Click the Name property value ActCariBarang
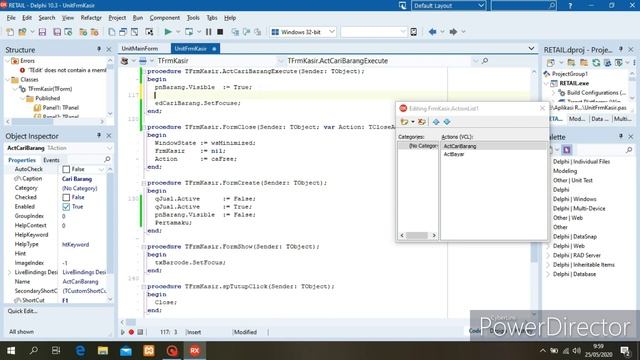Screen dimensions: 640x360 pyautogui.click(x=80, y=282)
